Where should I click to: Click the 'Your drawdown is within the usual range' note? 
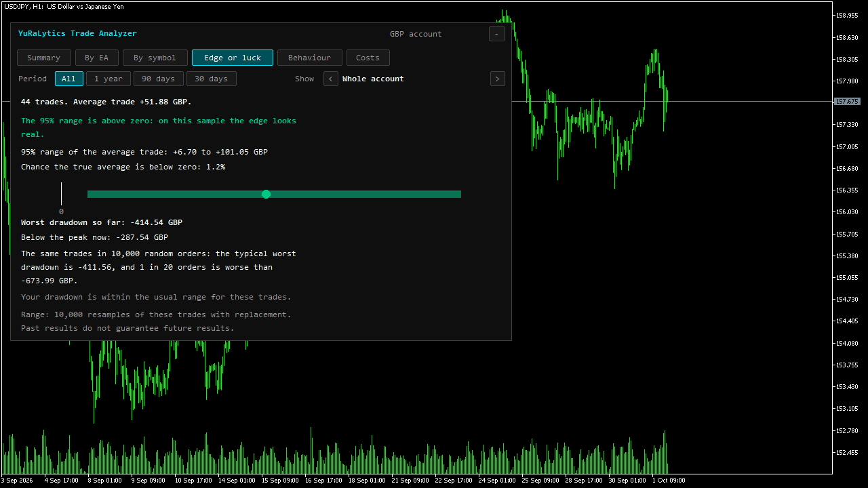coord(156,297)
